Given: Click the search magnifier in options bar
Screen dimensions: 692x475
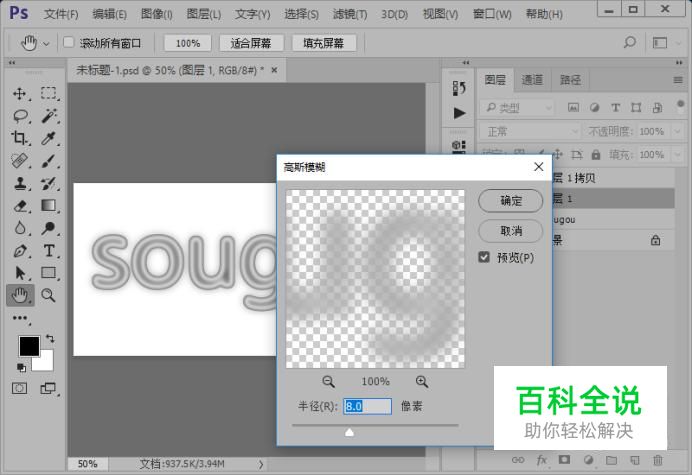Looking at the screenshot, I should [x=630, y=42].
